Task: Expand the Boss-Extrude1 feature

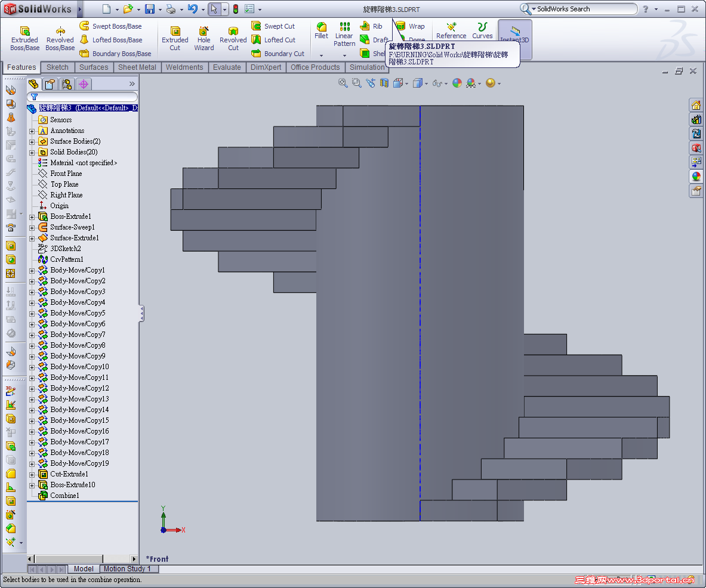Action: [x=32, y=217]
